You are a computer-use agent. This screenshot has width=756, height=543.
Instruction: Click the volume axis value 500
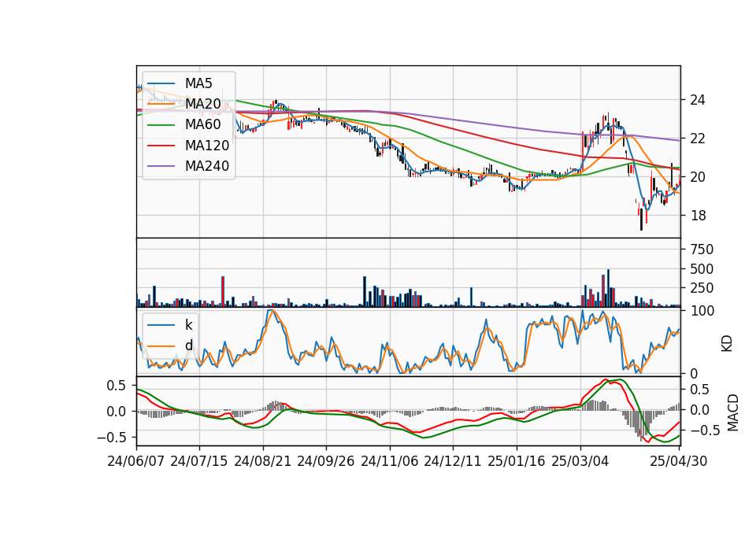[x=702, y=269]
